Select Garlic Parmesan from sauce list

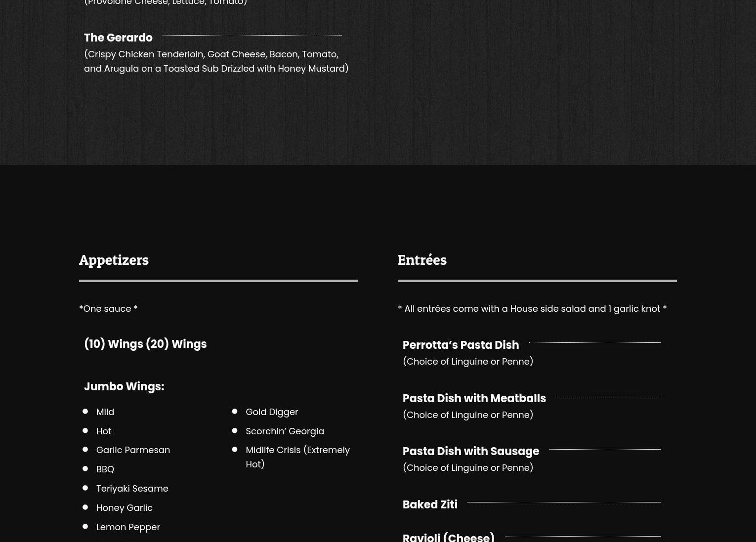click(133, 450)
